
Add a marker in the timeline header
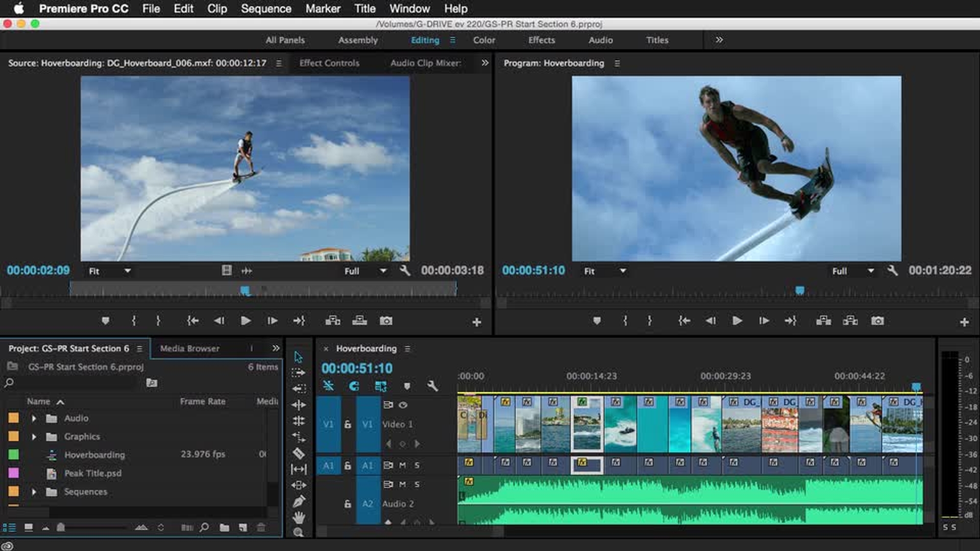[x=407, y=386]
